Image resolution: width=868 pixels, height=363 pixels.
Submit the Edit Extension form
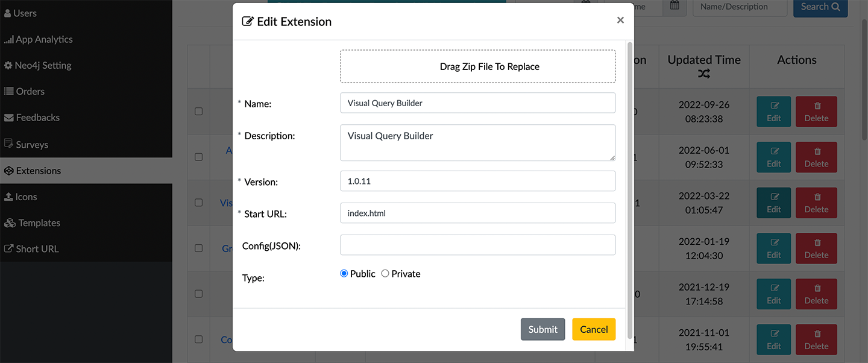coord(542,329)
